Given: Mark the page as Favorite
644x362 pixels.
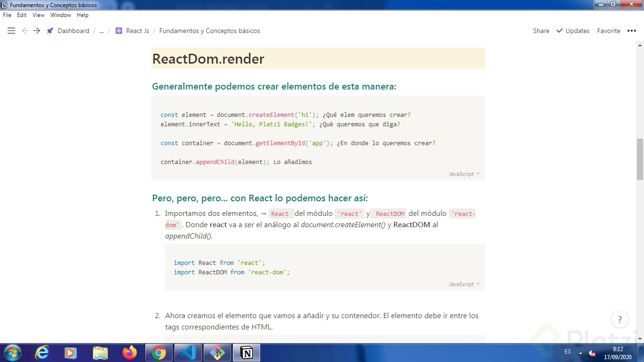Looking at the screenshot, I should pos(609,31).
